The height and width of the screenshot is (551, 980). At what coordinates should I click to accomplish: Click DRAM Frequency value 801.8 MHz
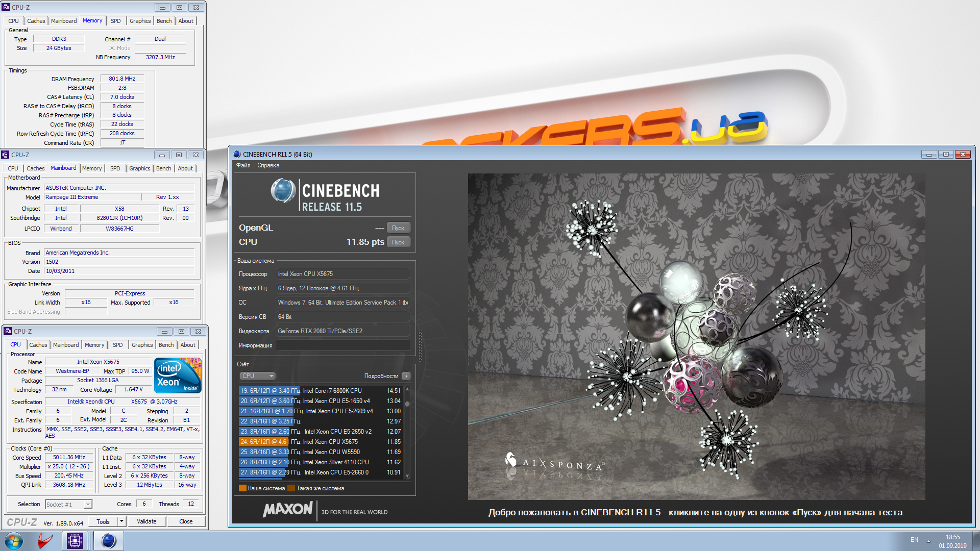[122, 79]
